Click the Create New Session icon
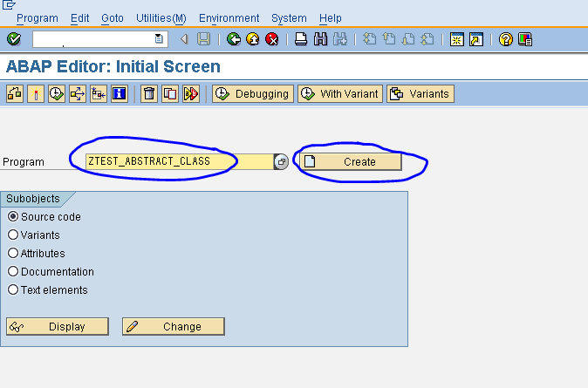 click(x=457, y=39)
